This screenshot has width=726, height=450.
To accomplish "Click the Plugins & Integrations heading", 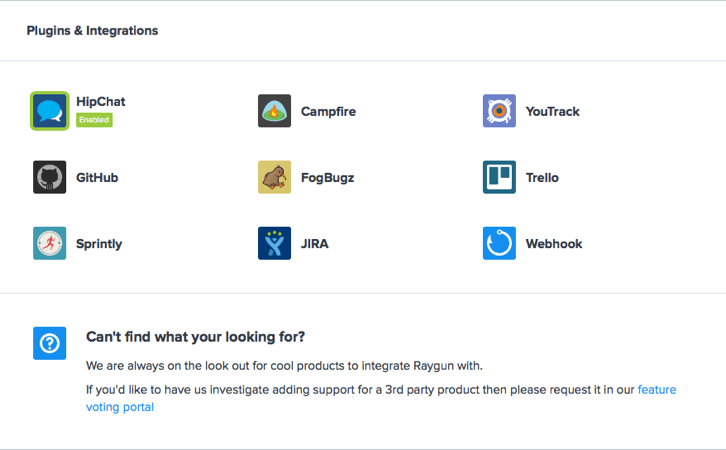I will click(92, 31).
